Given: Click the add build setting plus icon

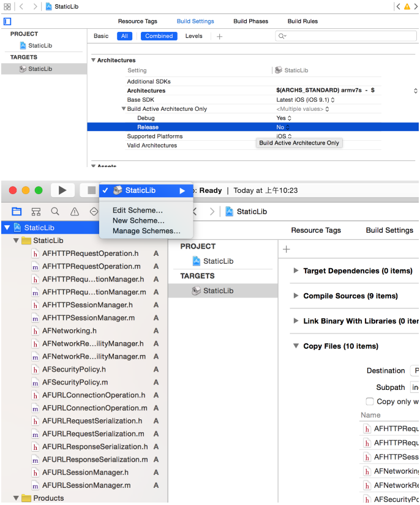Looking at the screenshot, I should click(219, 36).
